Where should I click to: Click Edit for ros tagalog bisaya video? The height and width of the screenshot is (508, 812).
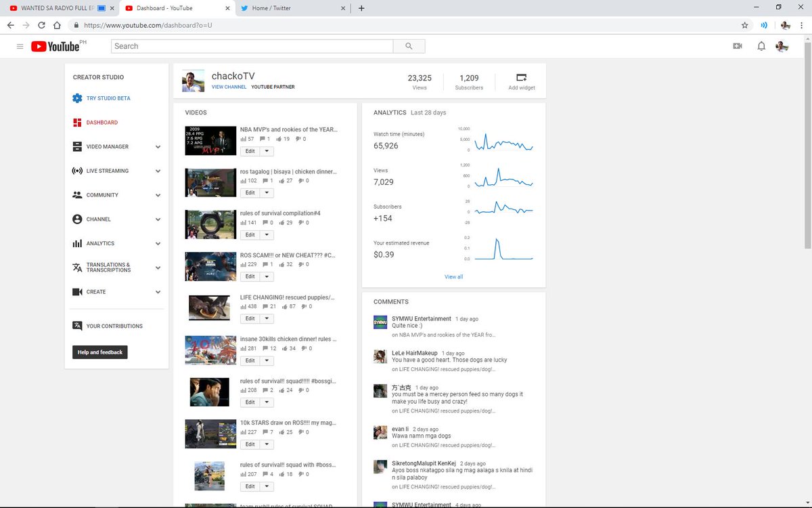(x=250, y=193)
